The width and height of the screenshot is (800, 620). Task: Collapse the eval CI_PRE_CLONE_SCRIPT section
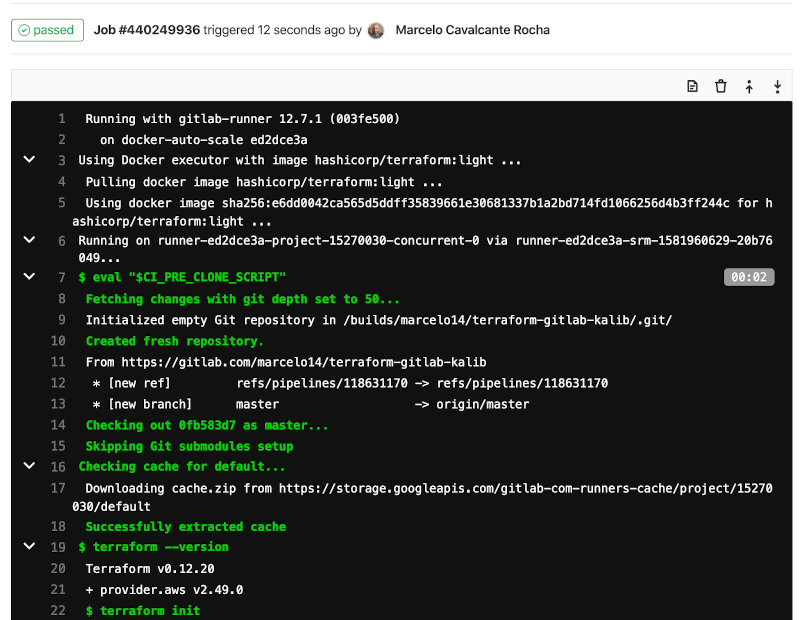coord(29,276)
